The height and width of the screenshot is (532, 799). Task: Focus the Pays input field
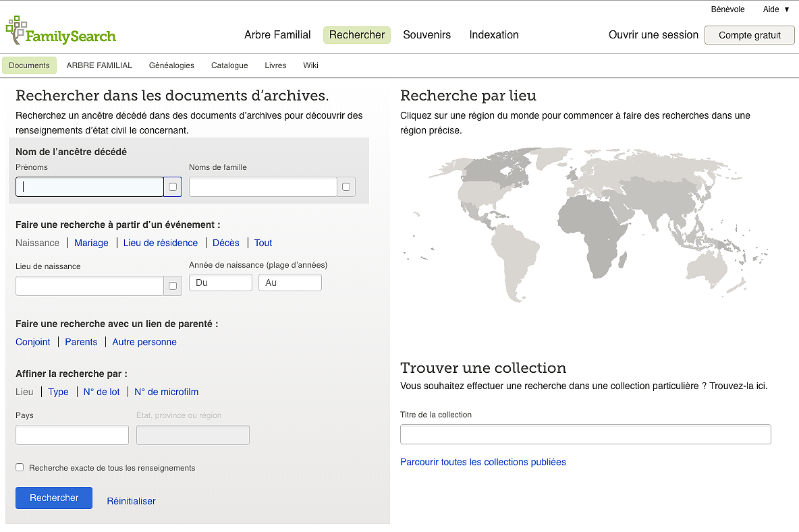[72, 436]
